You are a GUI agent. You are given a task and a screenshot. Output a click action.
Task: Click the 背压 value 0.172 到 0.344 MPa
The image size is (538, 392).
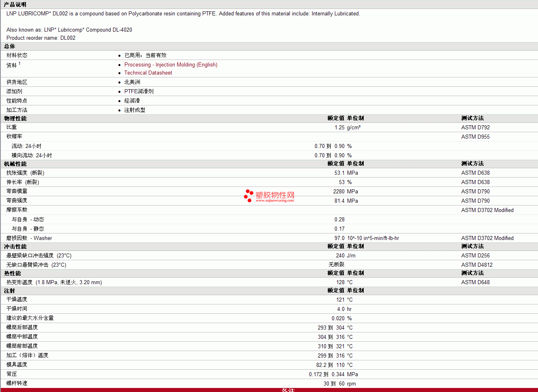(333, 375)
